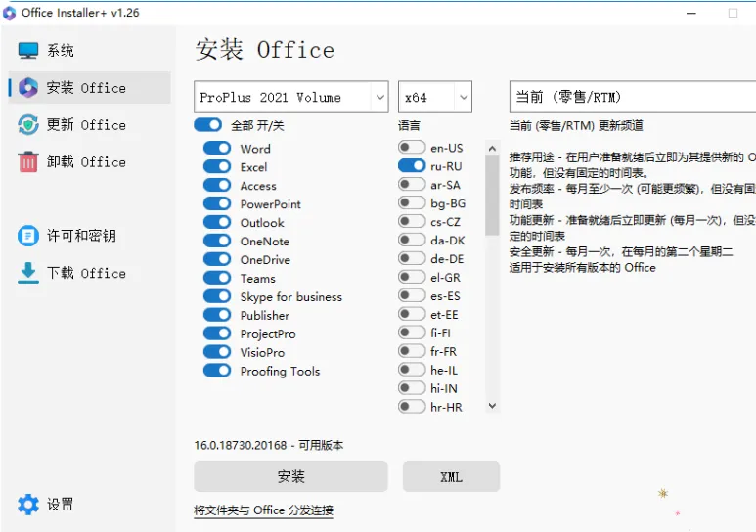The height and width of the screenshot is (532, 756).
Task: Turn off the Word toggle
Action: [x=217, y=148]
